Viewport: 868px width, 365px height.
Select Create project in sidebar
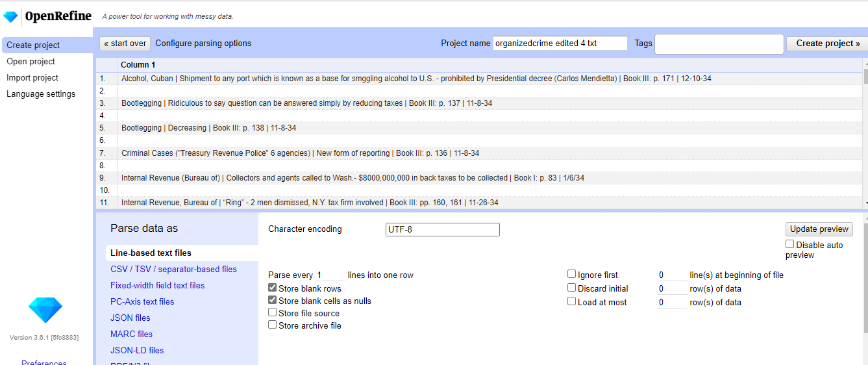coord(47,45)
